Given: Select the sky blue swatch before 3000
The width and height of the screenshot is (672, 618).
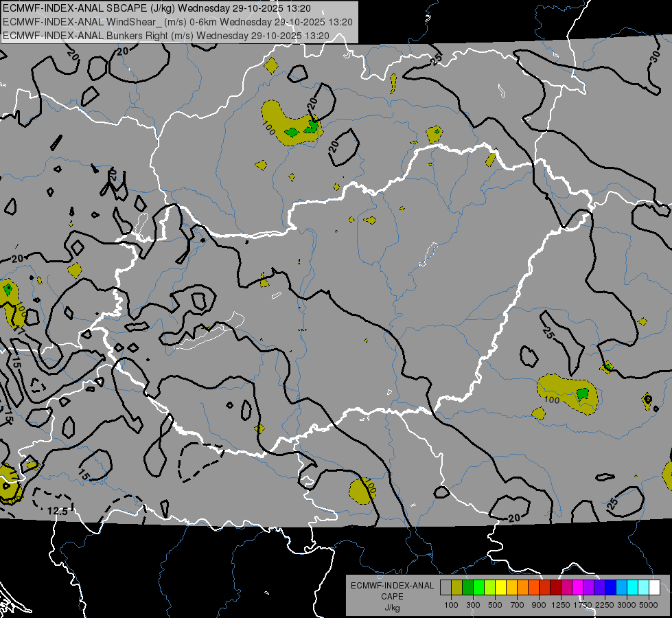Looking at the screenshot, I should [x=621, y=588].
